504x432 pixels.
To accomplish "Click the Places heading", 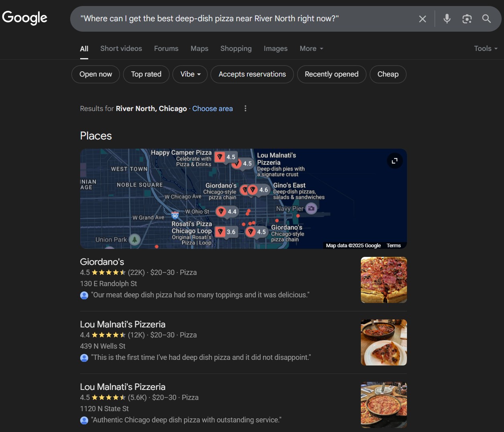I will coord(96,136).
